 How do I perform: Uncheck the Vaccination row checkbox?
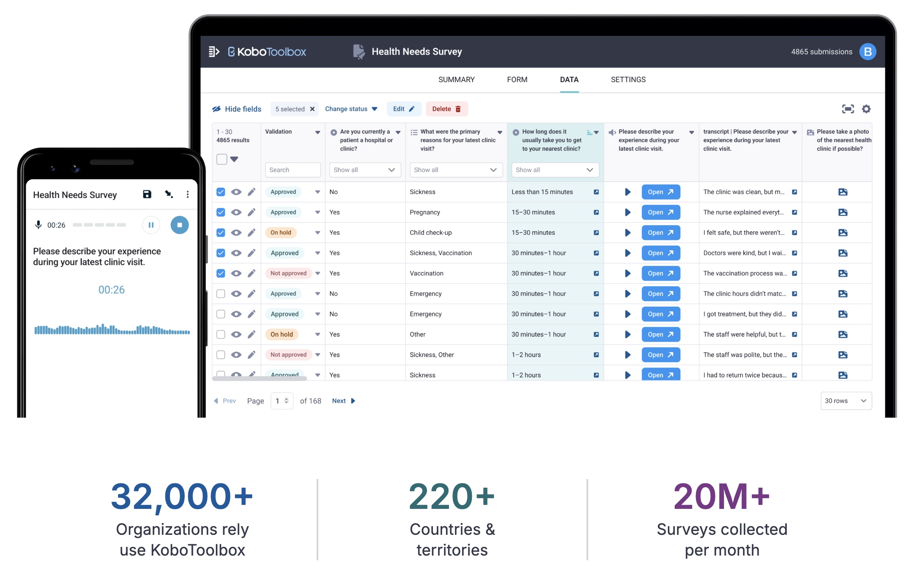[x=221, y=273]
